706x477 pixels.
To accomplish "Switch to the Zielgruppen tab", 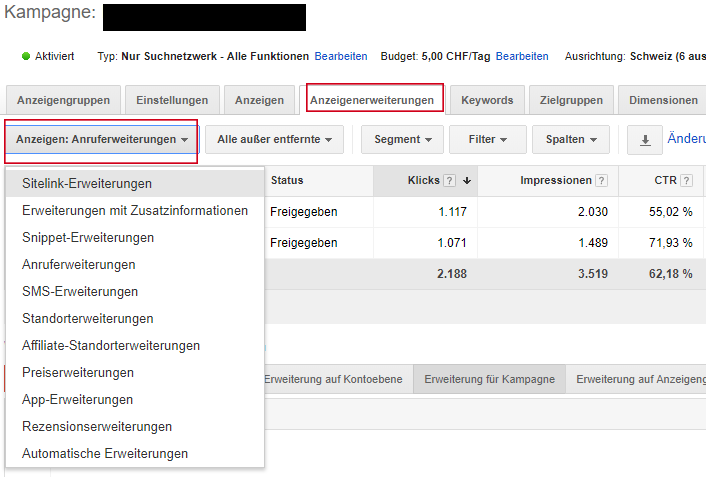I will click(571, 100).
